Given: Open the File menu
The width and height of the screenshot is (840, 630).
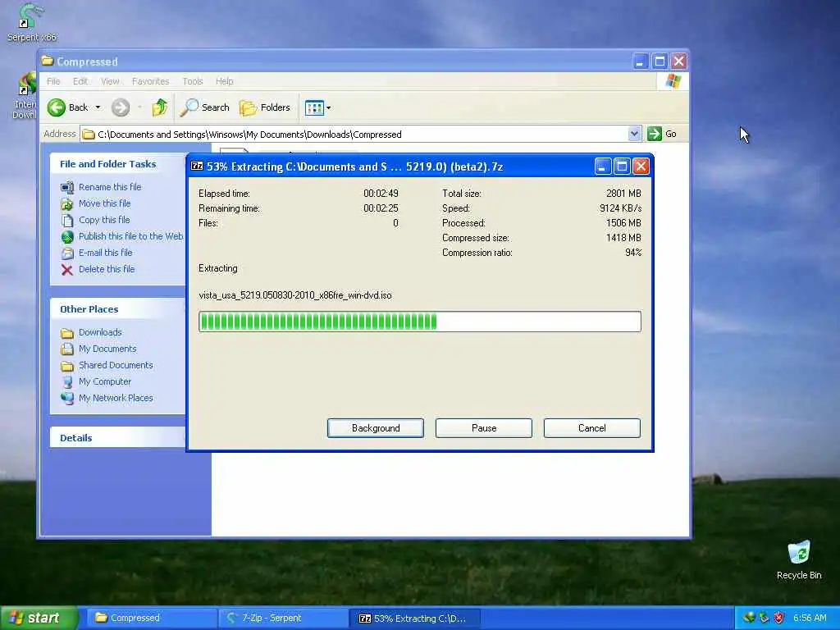Looking at the screenshot, I should pyautogui.click(x=53, y=81).
